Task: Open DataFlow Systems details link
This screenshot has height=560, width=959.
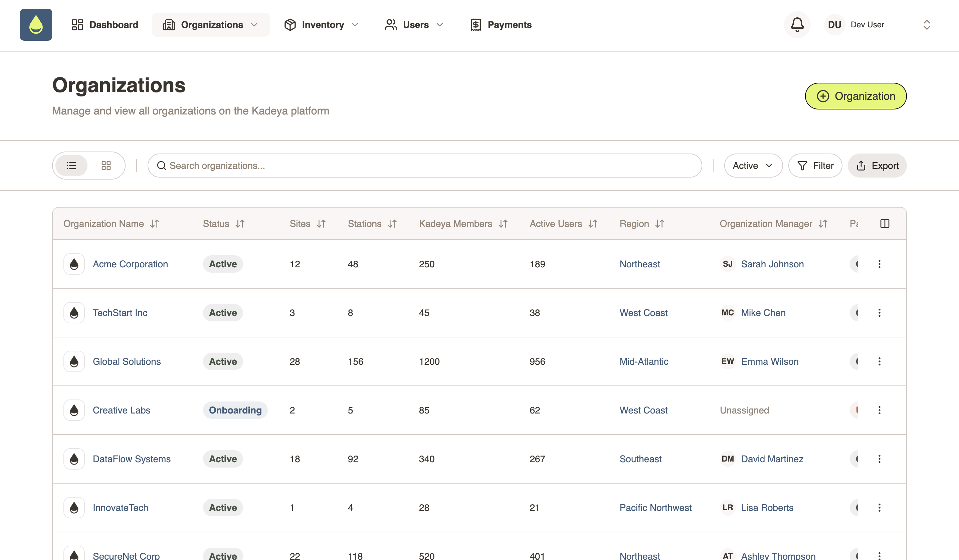Action: pos(132,459)
